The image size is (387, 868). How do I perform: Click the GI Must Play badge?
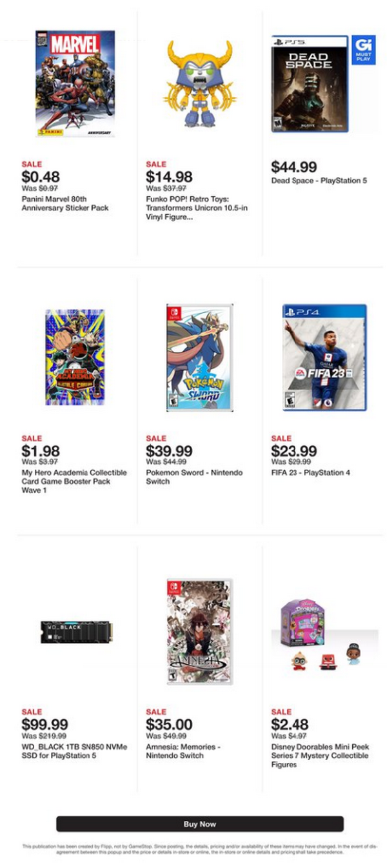[364, 50]
